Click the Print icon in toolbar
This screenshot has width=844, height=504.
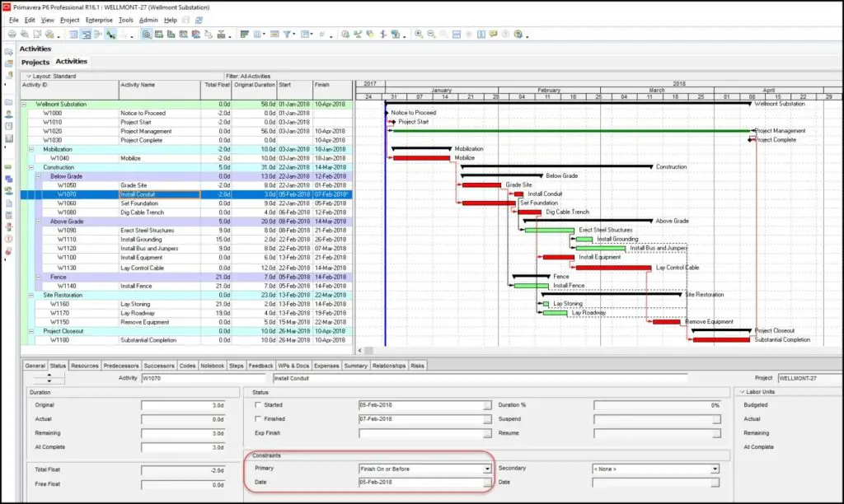point(12,34)
